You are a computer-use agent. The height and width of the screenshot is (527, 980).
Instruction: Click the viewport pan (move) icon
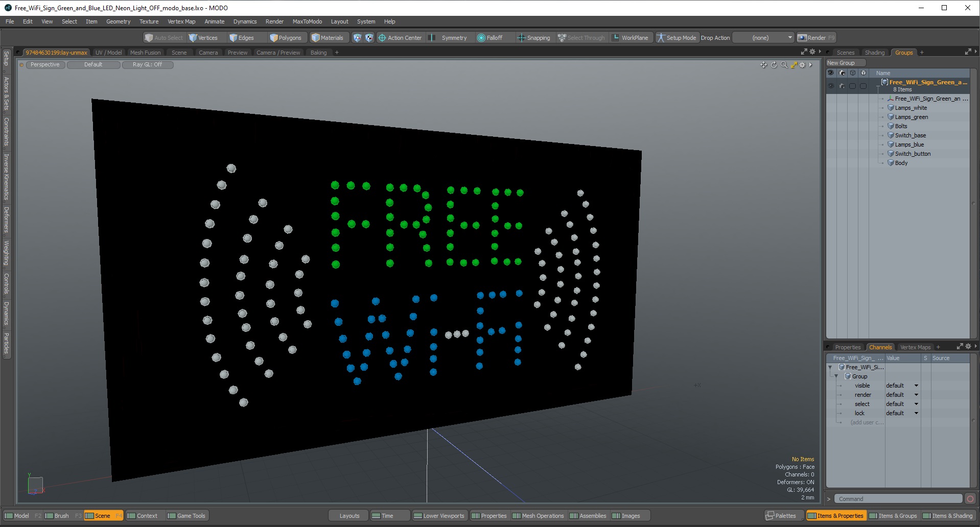pyautogui.click(x=763, y=65)
